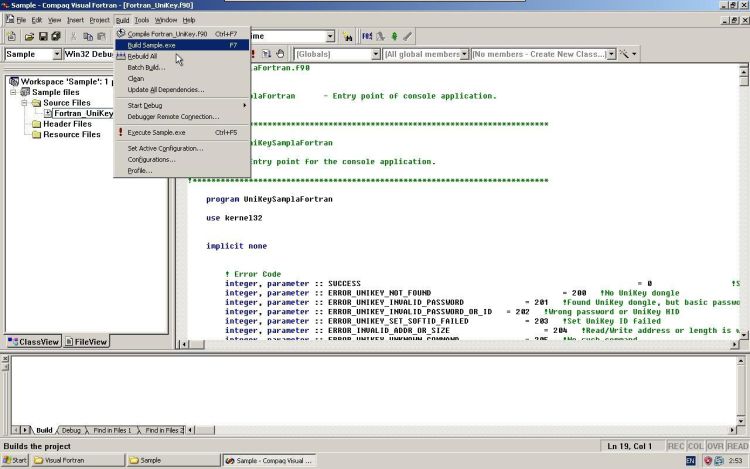Open the Project menu
The width and height of the screenshot is (750, 469).
(x=99, y=20)
